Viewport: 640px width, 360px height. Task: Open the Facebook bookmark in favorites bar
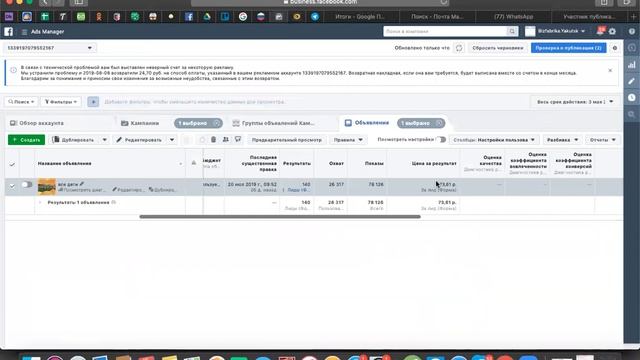click(x=189, y=17)
